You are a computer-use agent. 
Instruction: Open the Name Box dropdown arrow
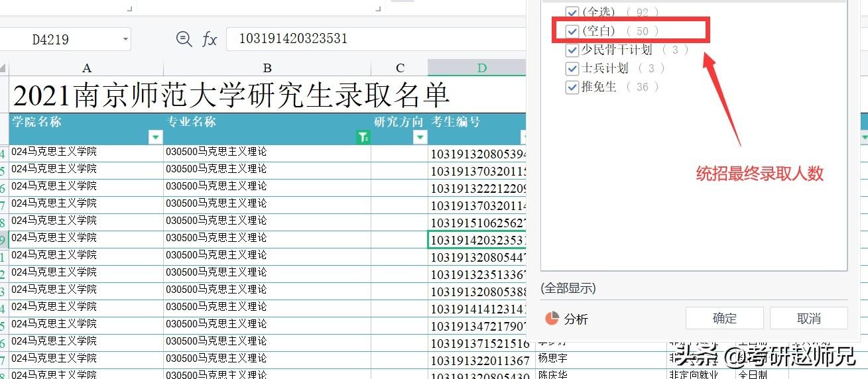click(125, 39)
